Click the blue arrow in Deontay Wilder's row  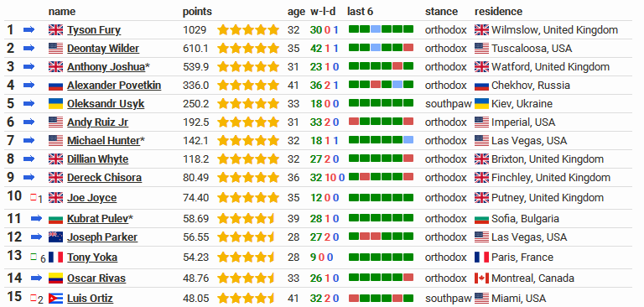29,48
